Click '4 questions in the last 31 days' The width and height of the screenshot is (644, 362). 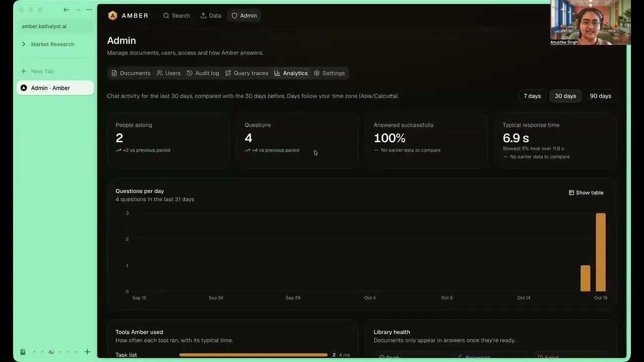click(x=155, y=200)
